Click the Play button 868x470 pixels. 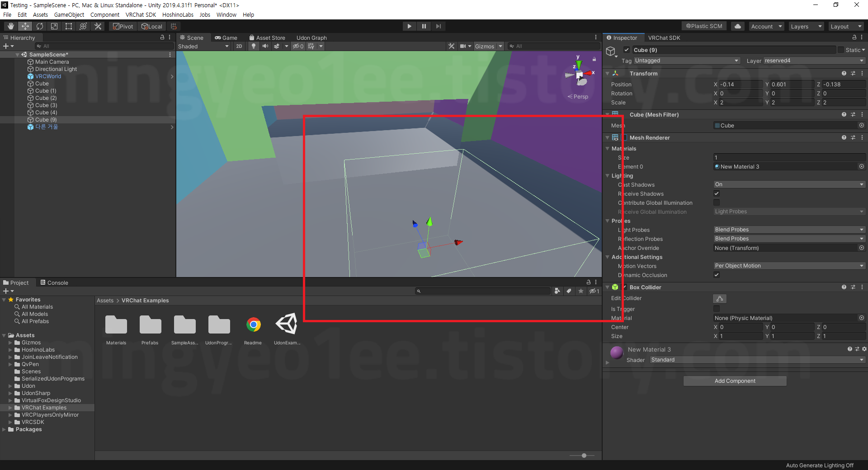click(x=409, y=26)
